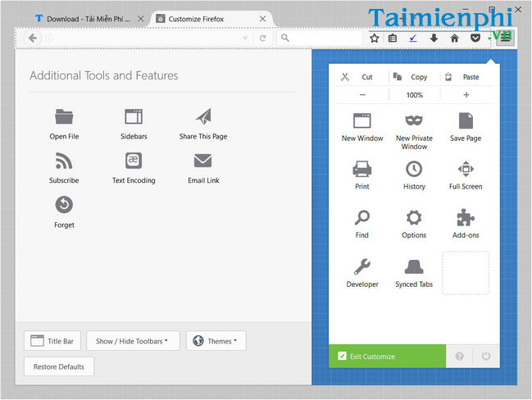532x400 pixels.
Task: Click the Find magnifier icon
Action: click(362, 218)
